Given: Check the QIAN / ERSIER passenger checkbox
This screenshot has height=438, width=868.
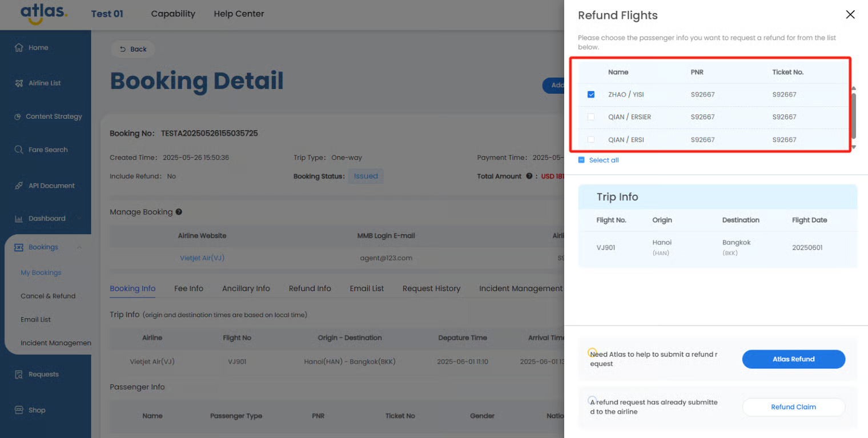Looking at the screenshot, I should [x=591, y=117].
